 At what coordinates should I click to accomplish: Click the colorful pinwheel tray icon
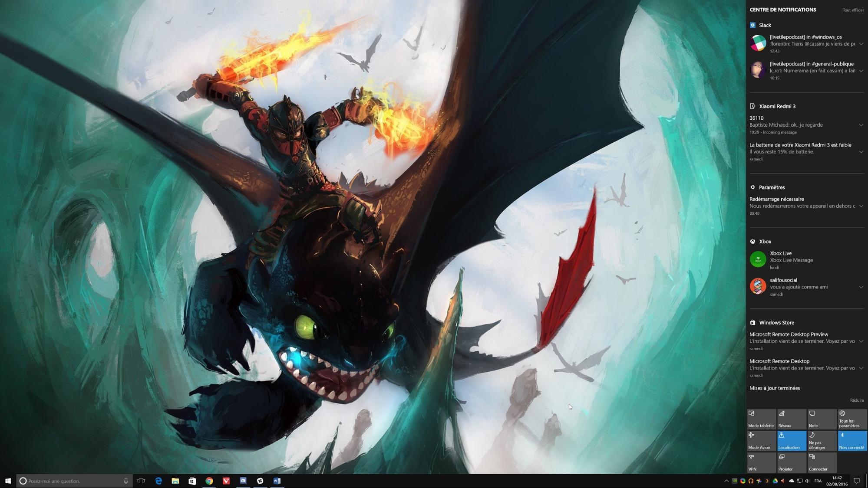[759, 481]
